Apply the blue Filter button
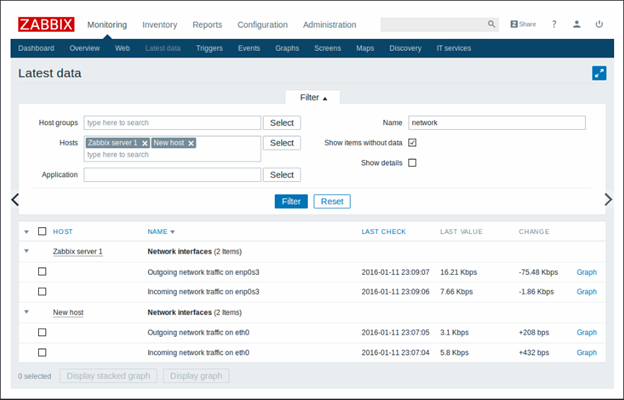Screen dimensions: 624x400 (291, 201)
